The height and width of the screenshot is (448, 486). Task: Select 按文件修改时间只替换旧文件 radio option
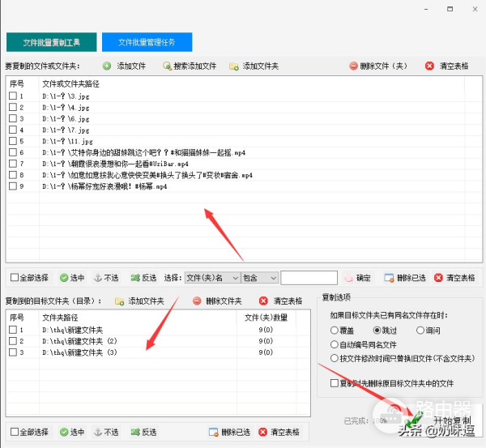[x=334, y=358]
